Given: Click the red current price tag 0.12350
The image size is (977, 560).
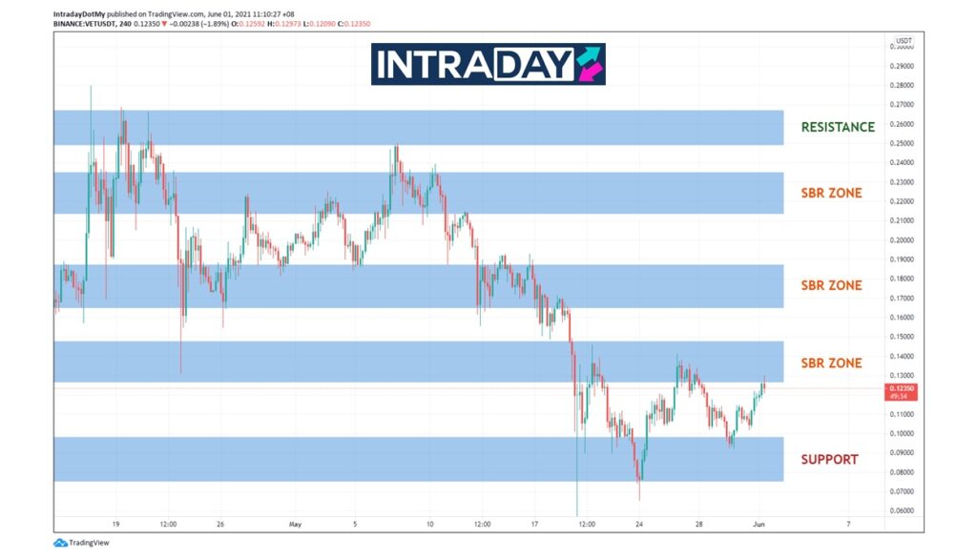Looking at the screenshot, I should [x=902, y=389].
